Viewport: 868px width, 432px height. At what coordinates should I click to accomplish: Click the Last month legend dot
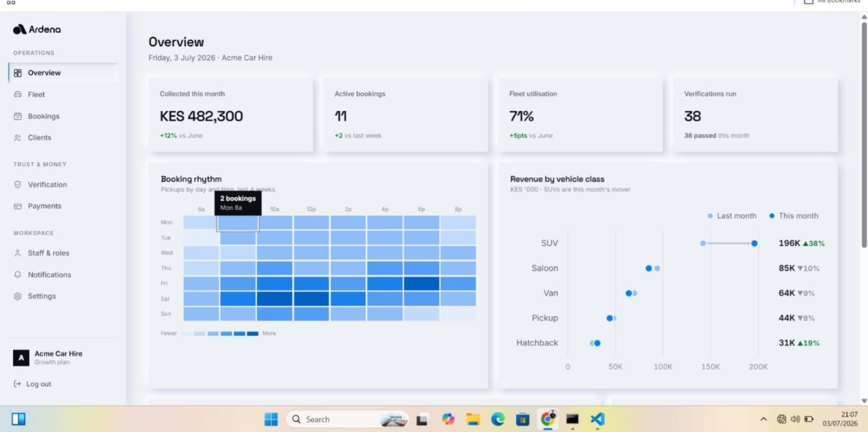[711, 216]
